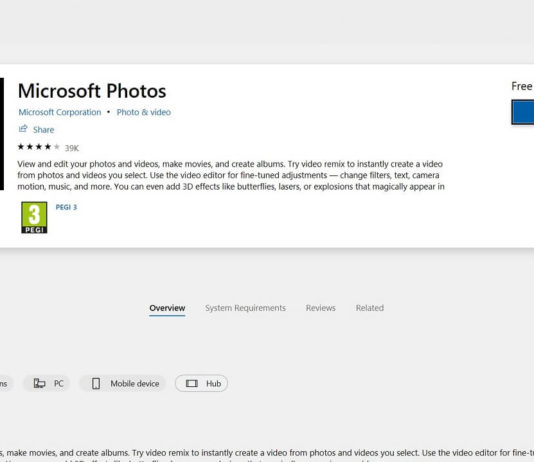The image size is (534, 462).
Task: Click the Free price label
Action: [522, 86]
